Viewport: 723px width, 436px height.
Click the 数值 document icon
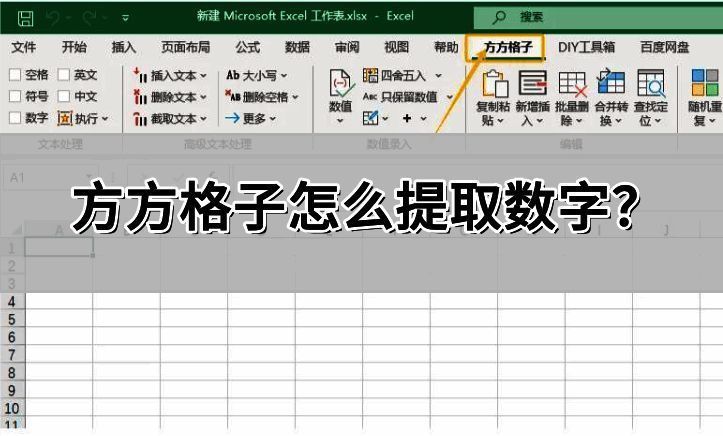(341, 83)
